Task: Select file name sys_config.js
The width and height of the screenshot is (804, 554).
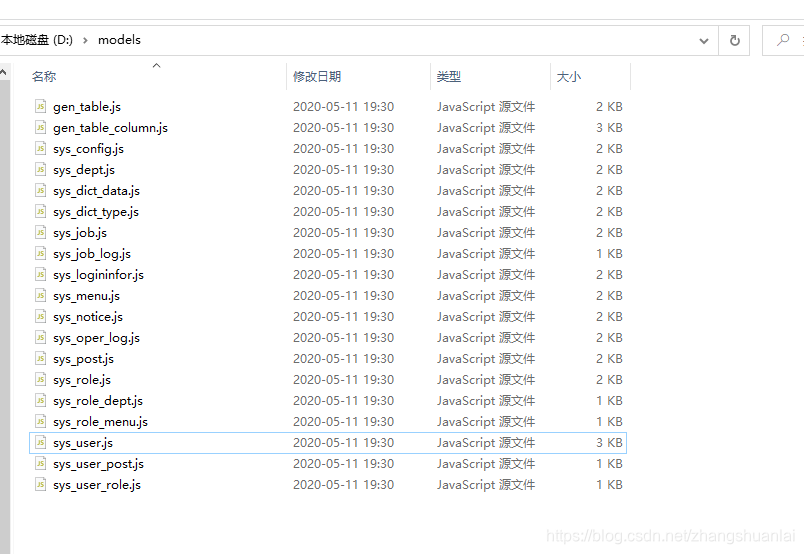Action: (88, 149)
